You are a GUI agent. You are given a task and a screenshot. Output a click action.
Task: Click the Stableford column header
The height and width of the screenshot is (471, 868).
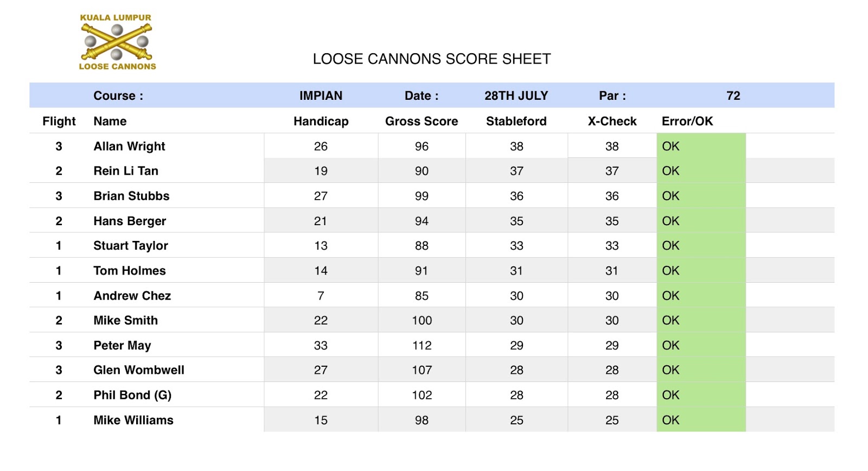click(516, 122)
